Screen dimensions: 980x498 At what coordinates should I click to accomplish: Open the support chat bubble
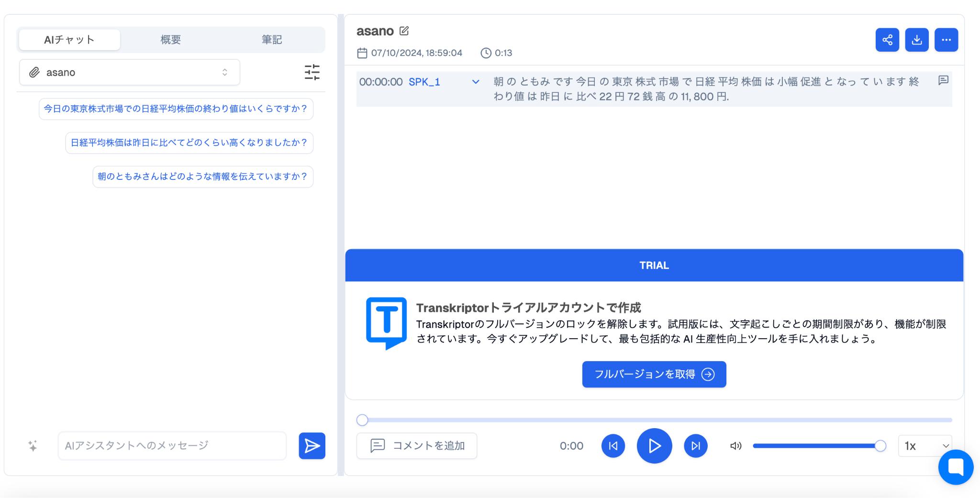coord(956,467)
